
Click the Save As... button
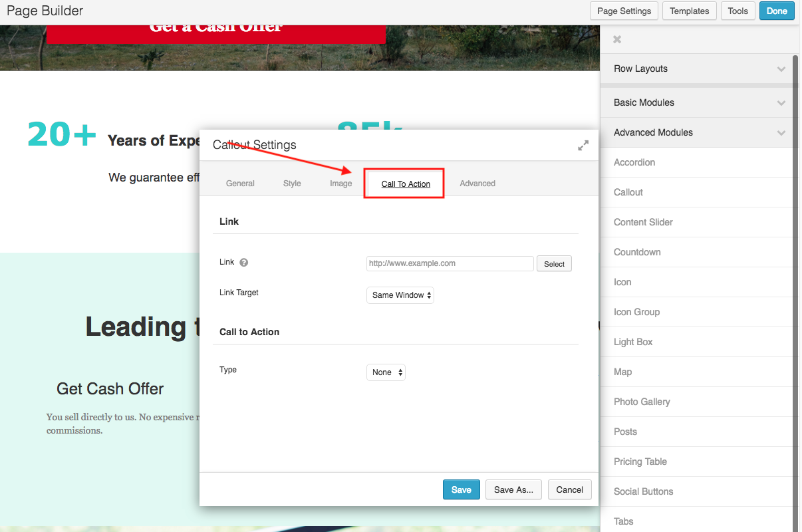(514, 489)
